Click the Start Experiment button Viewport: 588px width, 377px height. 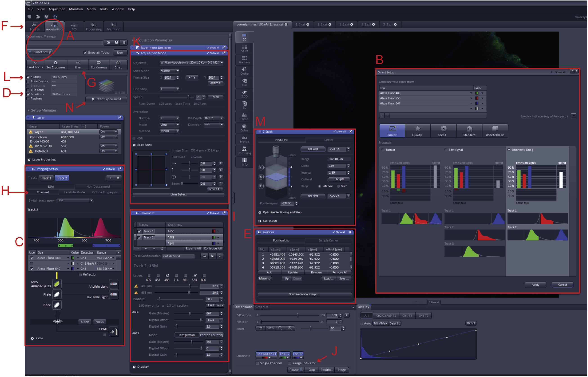[106, 99]
